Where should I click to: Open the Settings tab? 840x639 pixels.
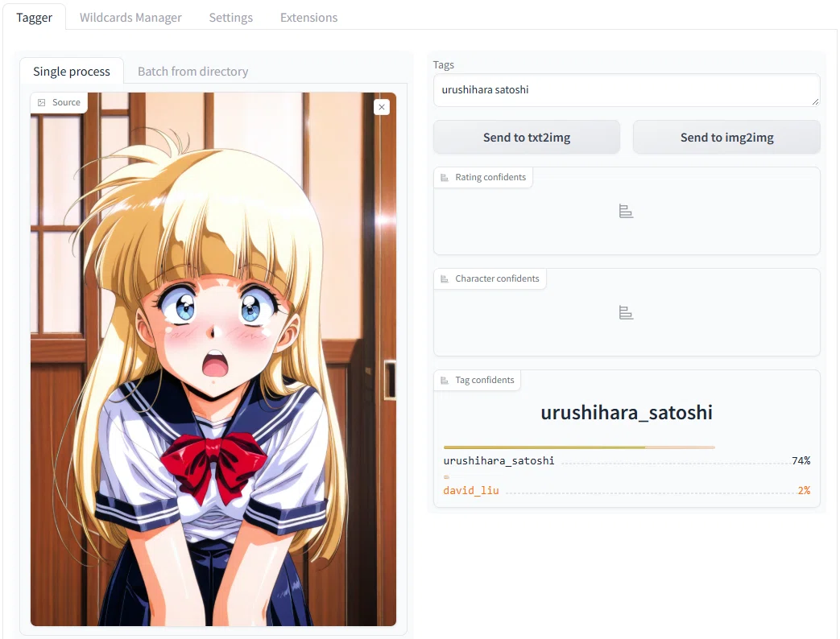(231, 17)
